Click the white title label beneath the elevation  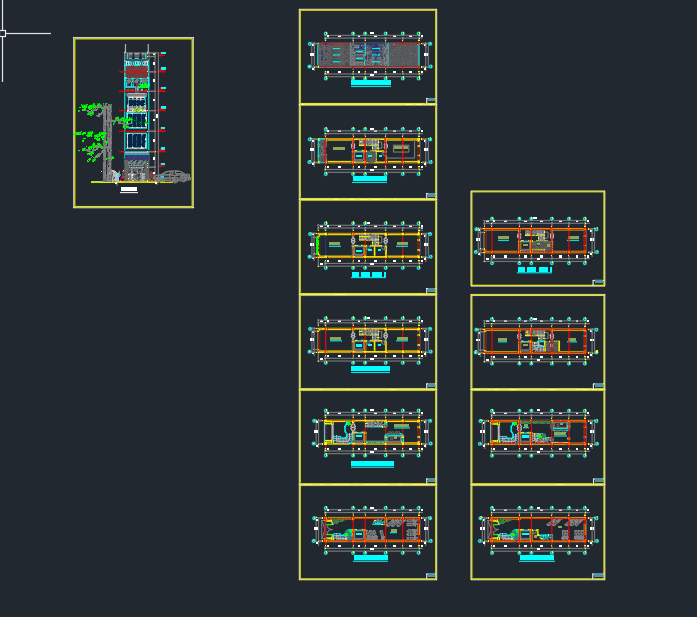point(129,189)
